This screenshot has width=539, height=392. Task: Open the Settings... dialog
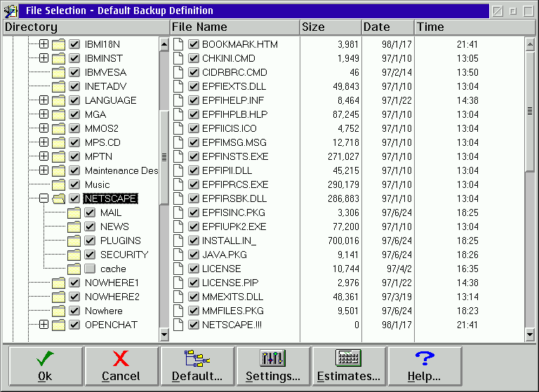[x=273, y=366]
